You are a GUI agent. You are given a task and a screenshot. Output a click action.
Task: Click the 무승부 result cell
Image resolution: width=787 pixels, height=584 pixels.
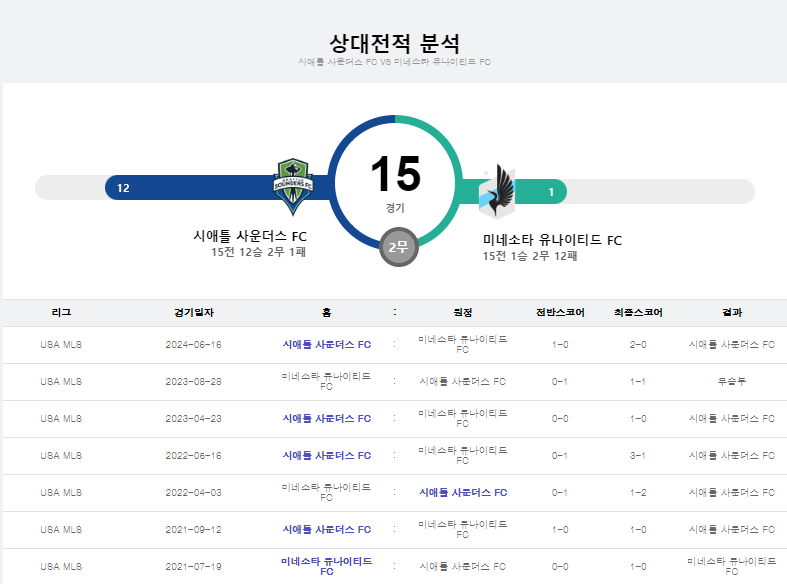[x=732, y=381]
